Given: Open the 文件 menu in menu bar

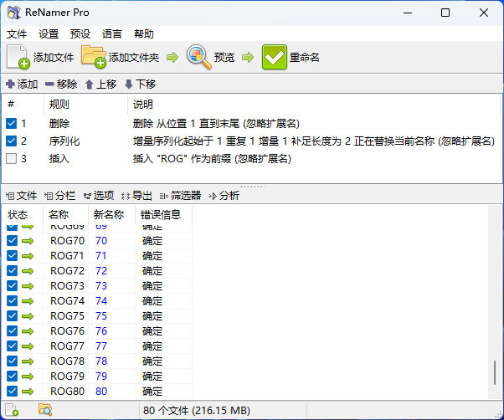Looking at the screenshot, I should pyautogui.click(x=17, y=33).
